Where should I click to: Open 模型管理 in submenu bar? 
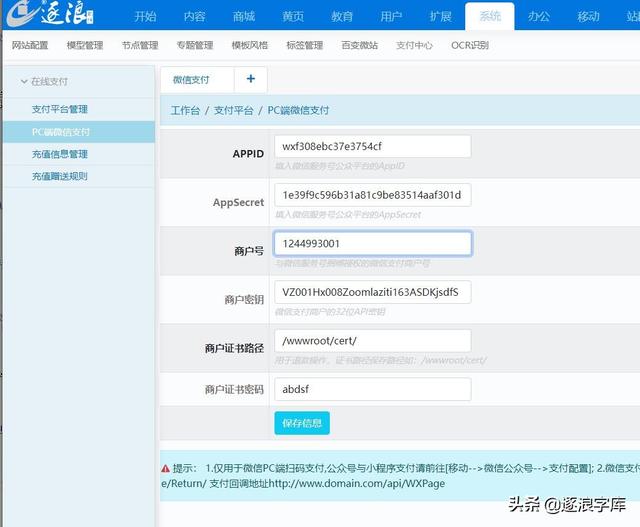pyautogui.click(x=85, y=46)
